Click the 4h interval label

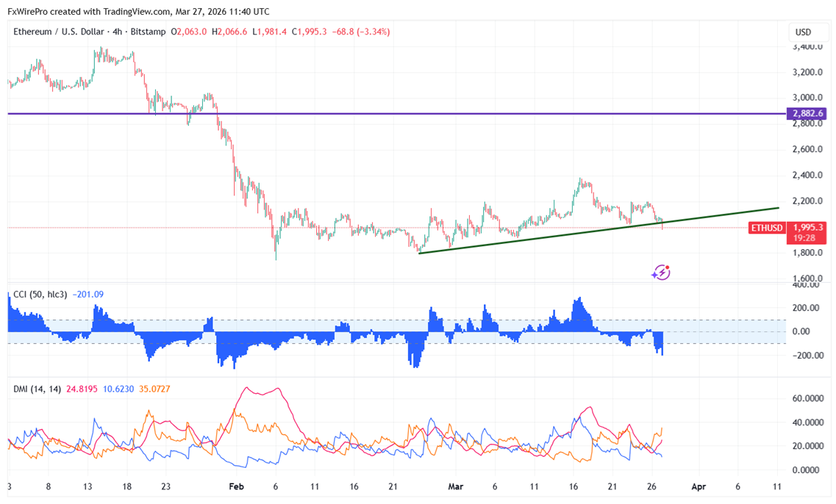(118, 32)
